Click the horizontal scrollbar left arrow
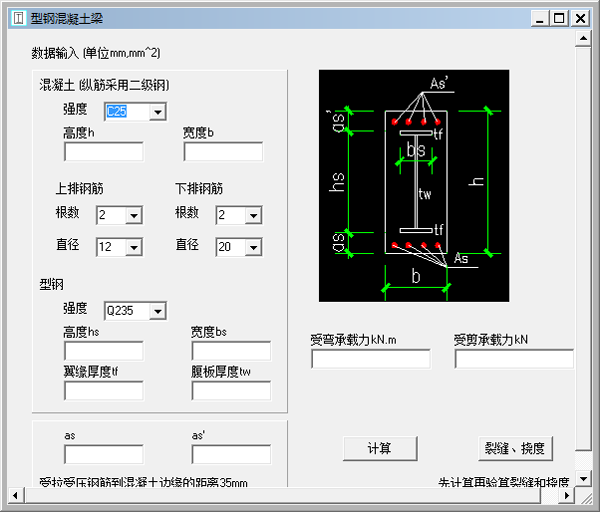 coord(15,495)
